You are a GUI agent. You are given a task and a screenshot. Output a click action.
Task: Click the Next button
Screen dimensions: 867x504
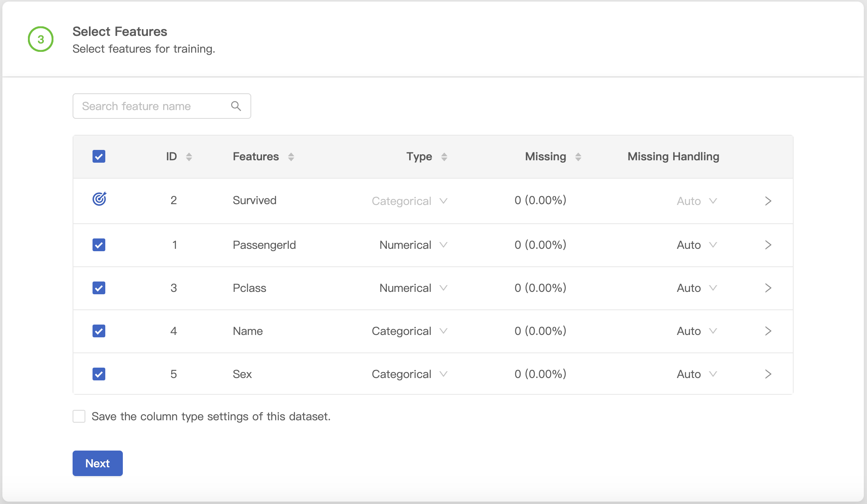coord(98,463)
